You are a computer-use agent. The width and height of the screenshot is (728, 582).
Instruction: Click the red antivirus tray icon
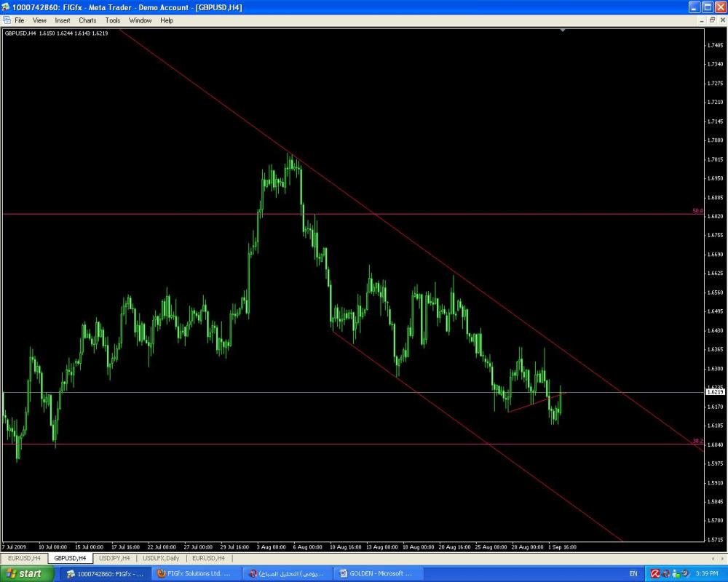coord(655,574)
